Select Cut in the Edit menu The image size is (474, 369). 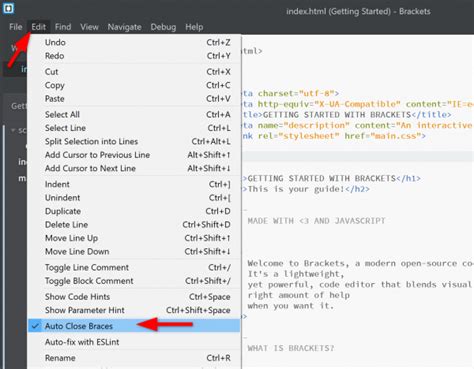tap(134, 72)
